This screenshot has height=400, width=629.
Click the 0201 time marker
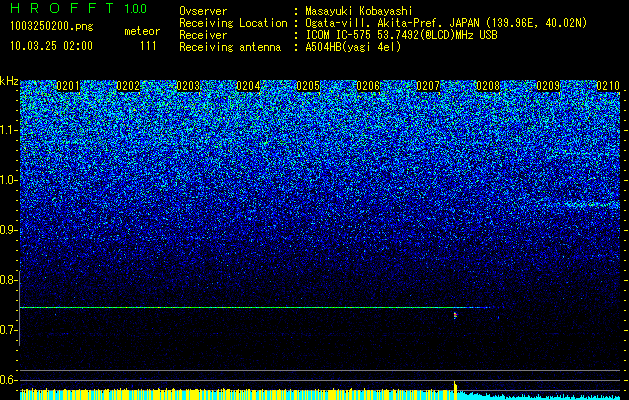pyautogui.click(x=68, y=86)
